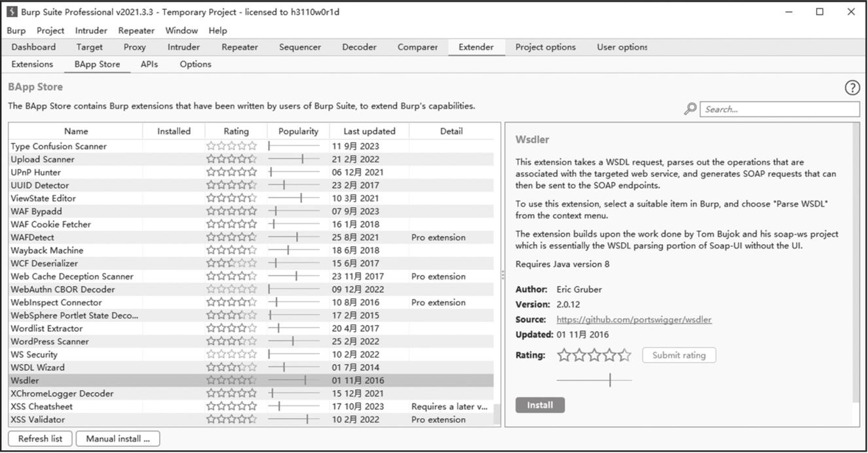This screenshot has height=453, width=868.
Task: Open the Project options tab
Action: pos(545,47)
